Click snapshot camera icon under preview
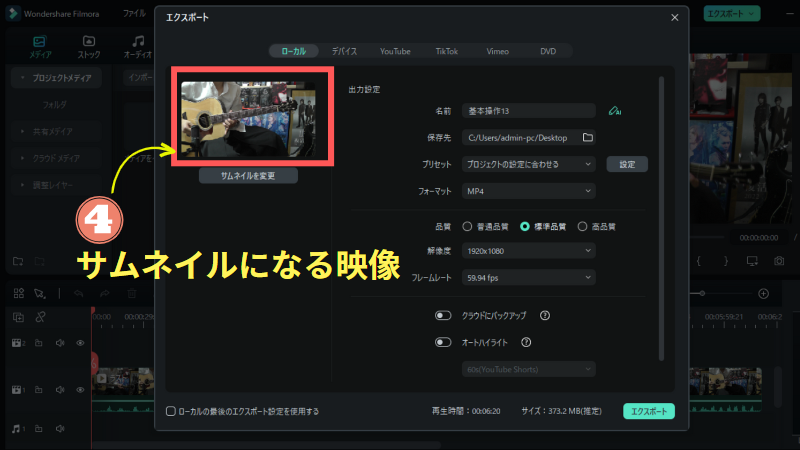Screen dimensions: 800x450 point(779,261)
